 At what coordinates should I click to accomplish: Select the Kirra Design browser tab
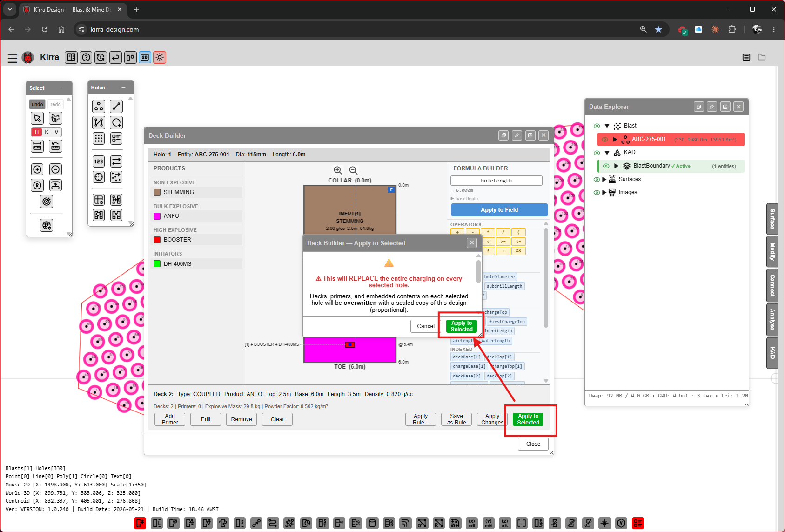(73, 9)
